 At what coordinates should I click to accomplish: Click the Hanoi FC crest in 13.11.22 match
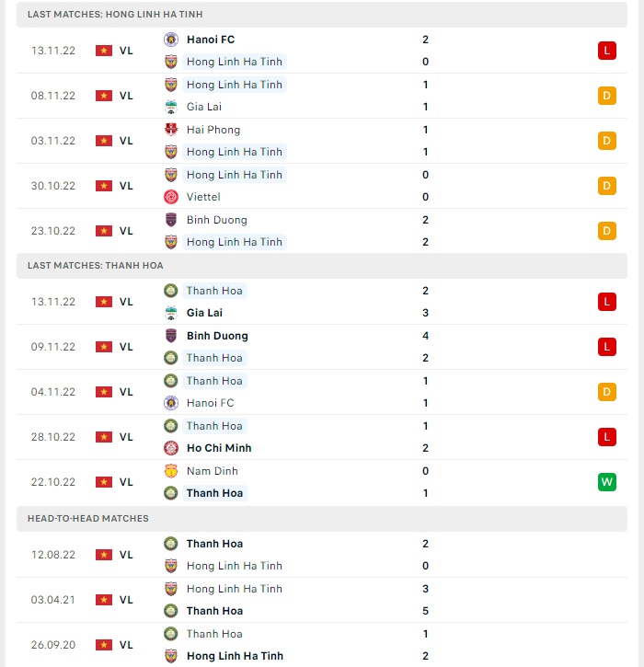pyautogui.click(x=171, y=40)
